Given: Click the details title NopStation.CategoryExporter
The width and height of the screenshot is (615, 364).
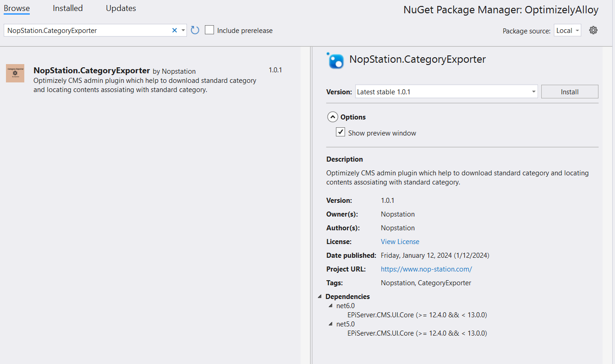Looking at the screenshot, I should (x=417, y=59).
